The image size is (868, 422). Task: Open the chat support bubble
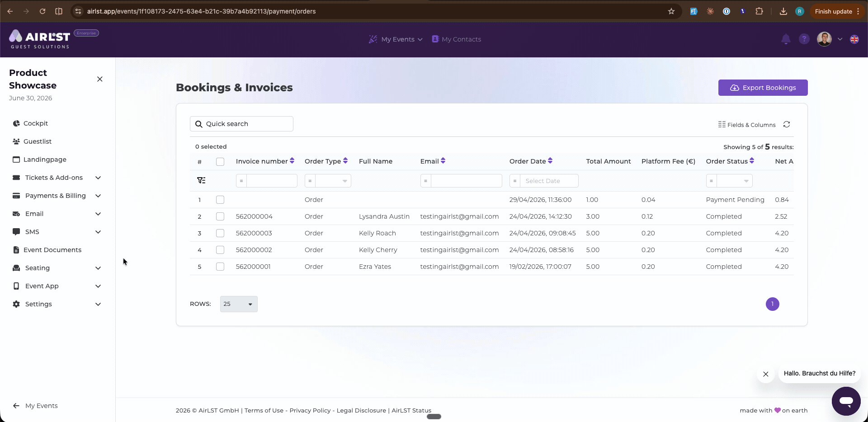[846, 401]
